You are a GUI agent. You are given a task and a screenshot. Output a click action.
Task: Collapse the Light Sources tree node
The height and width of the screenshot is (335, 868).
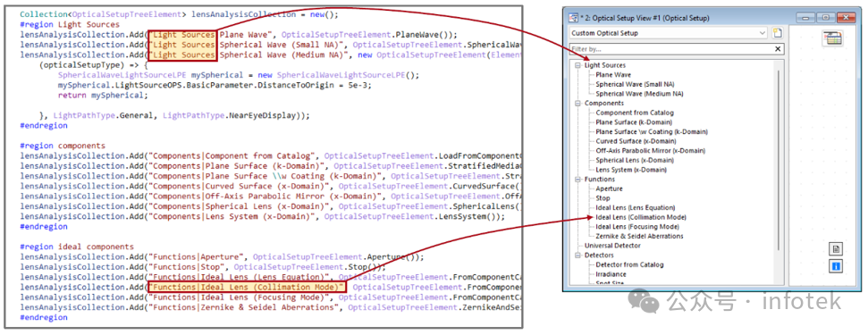[x=578, y=65]
